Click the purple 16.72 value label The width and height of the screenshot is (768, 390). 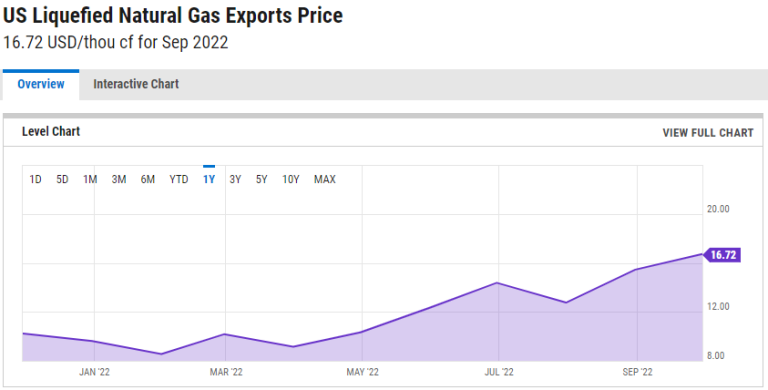[722, 255]
